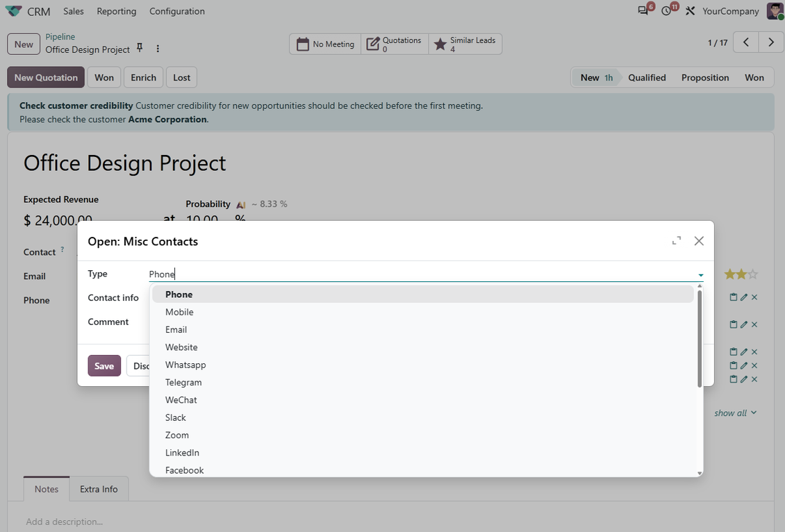
Task: Choose Mobile from the Type list
Action: click(x=422, y=313)
